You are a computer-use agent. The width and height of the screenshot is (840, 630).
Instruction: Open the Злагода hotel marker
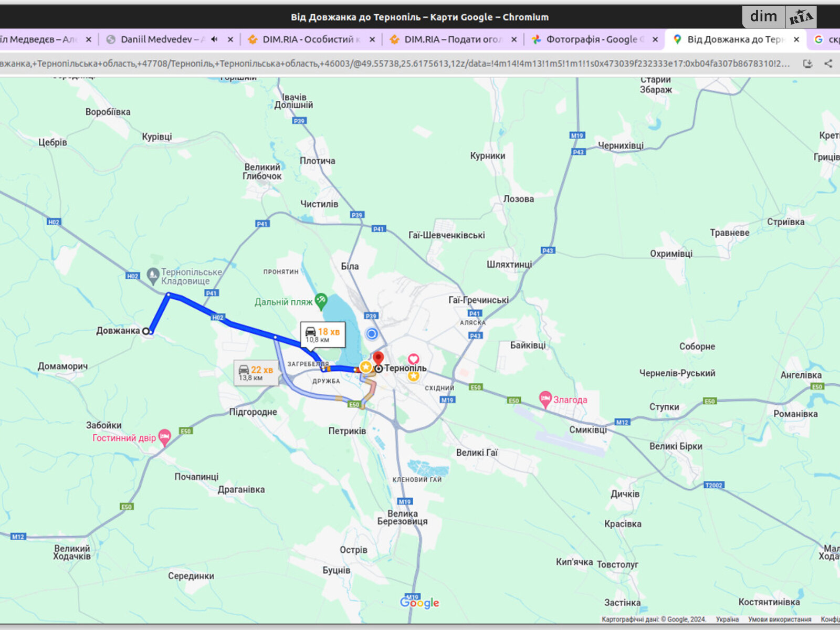point(545,398)
